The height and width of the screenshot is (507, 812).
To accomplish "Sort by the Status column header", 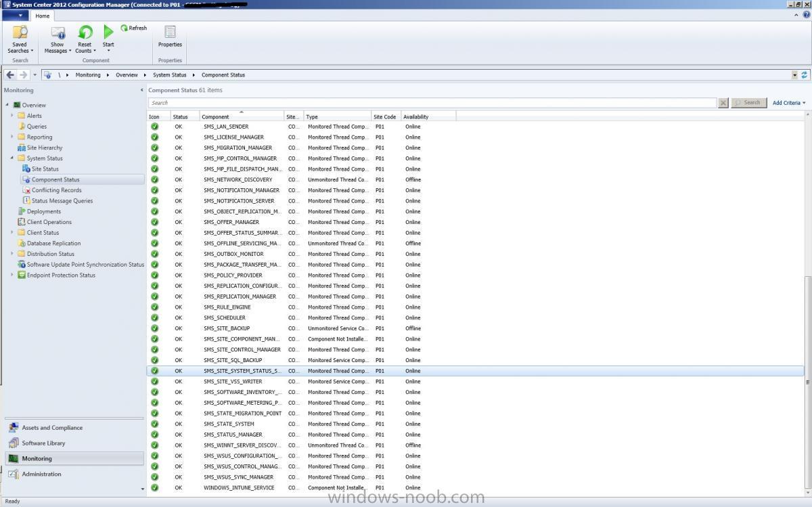I will pyautogui.click(x=185, y=116).
